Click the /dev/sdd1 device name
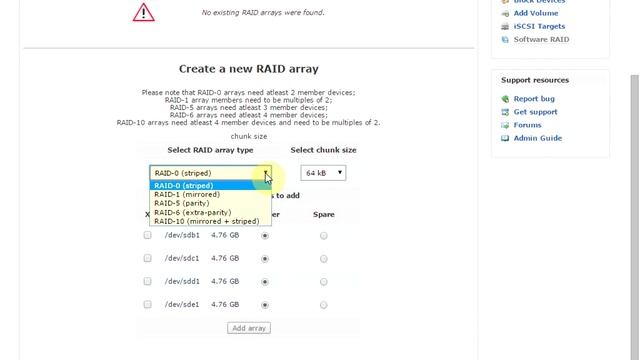640x360 pixels. [182, 281]
